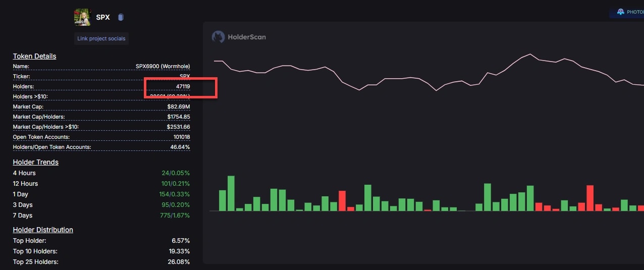Click the Market Cap value $82.69M
The height and width of the screenshot is (270, 644).
(x=178, y=107)
